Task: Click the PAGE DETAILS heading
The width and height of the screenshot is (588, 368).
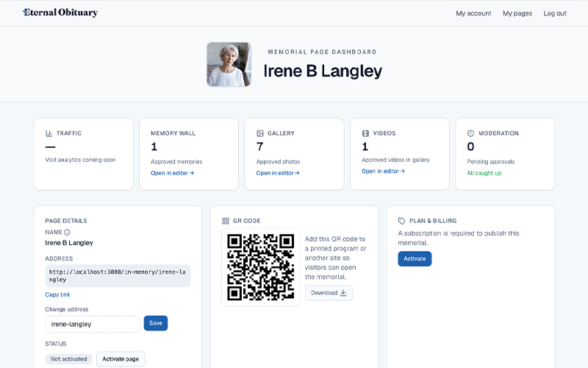Action: point(66,221)
